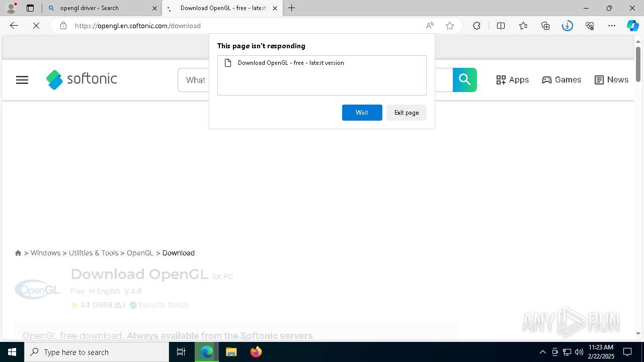The height and width of the screenshot is (362, 644).
Task: Open the Windows Start menu
Action: pos(12,352)
